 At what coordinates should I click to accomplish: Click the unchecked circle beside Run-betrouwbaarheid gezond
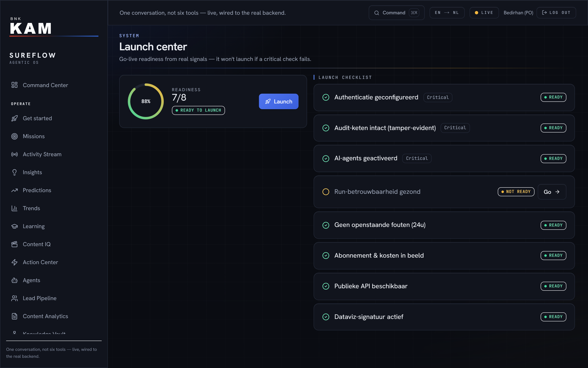point(326,192)
